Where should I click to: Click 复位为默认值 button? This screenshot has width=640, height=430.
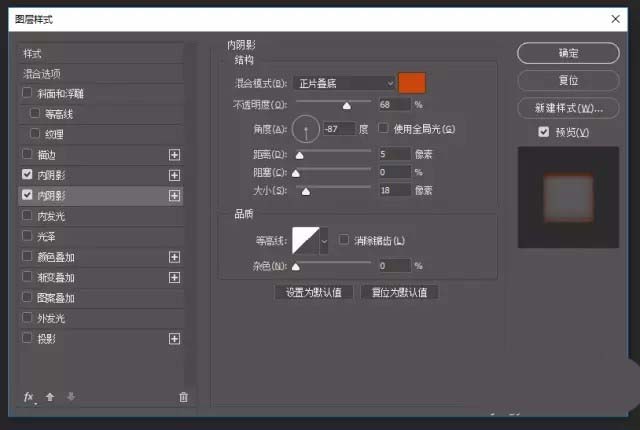point(400,292)
